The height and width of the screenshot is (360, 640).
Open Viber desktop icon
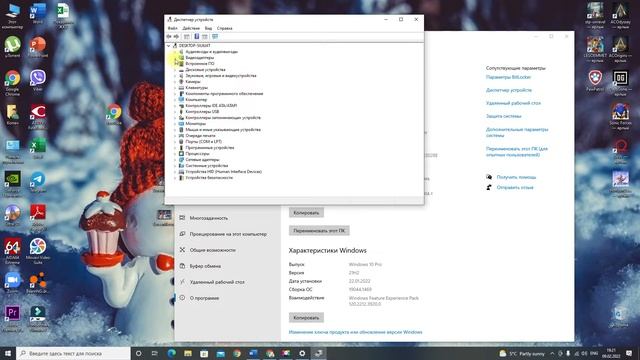click(x=38, y=80)
